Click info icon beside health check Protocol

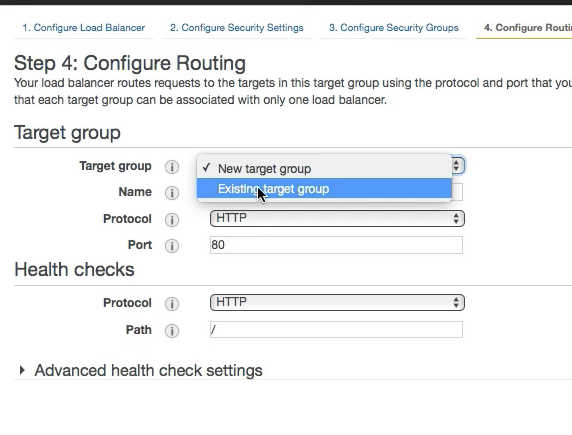point(172,304)
